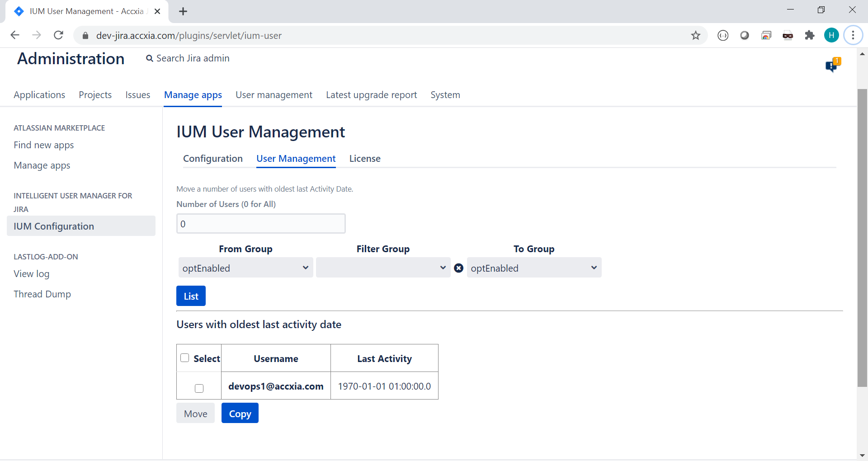Bookmark this page with the star icon
Viewport: 868px width, 461px height.
(x=695, y=35)
